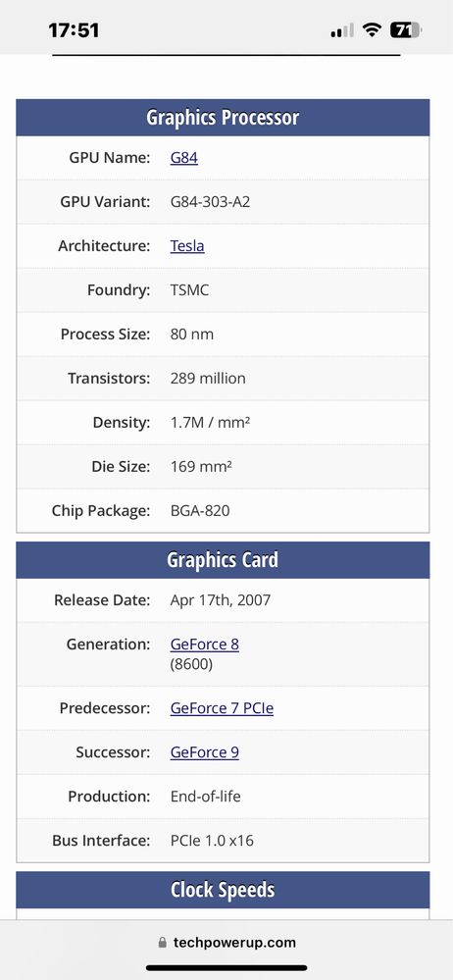Tap the battery indicator icon
This screenshot has width=453, height=980.
coord(406,29)
